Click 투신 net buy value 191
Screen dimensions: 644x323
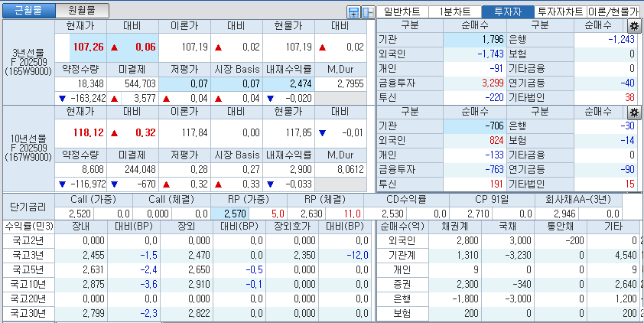pyautogui.click(x=475, y=184)
